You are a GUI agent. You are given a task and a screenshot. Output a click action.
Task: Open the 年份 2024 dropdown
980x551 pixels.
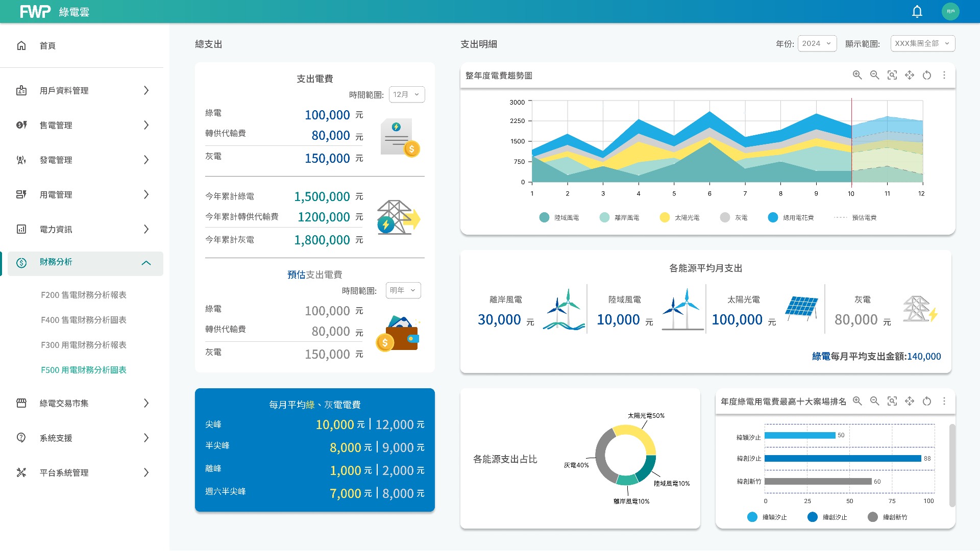pyautogui.click(x=817, y=44)
